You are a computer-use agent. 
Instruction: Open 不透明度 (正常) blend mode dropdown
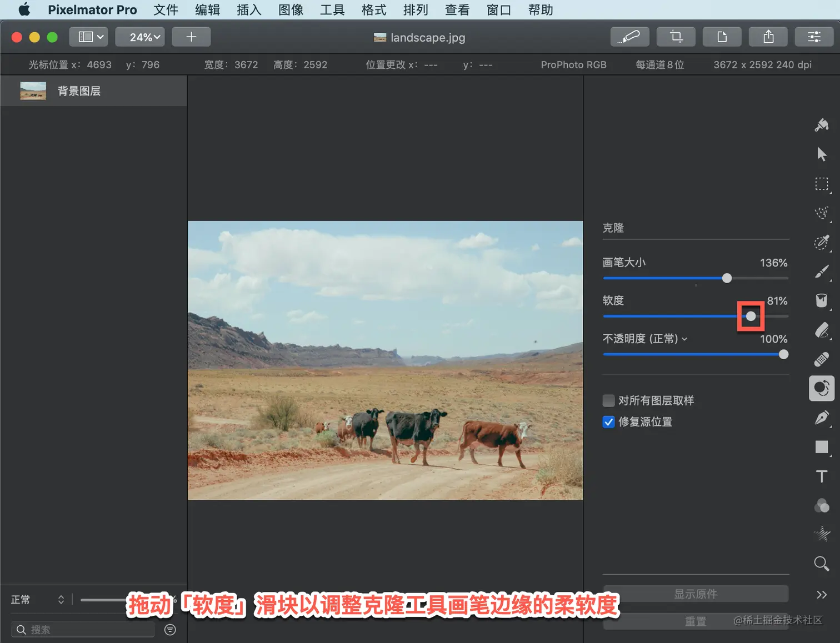click(x=645, y=339)
